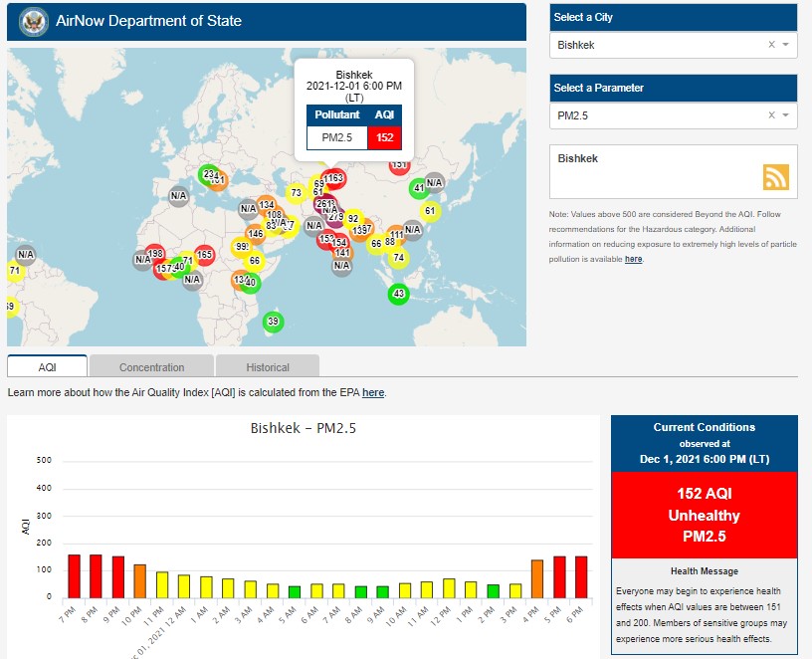The width and height of the screenshot is (812, 659).
Task: Clear the PM2.5 parameter with X
Action: pyautogui.click(x=771, y=115)
